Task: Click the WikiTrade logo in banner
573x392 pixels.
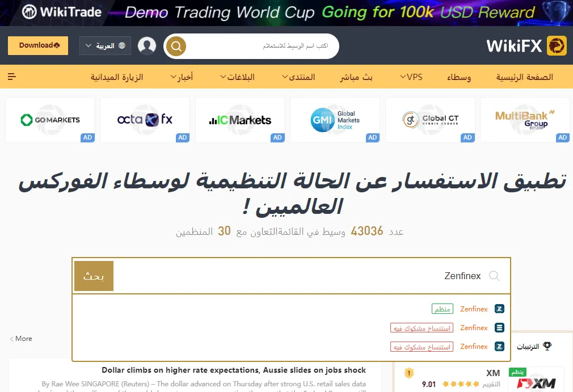Action: pyautogui.click(x=61, y=12)
